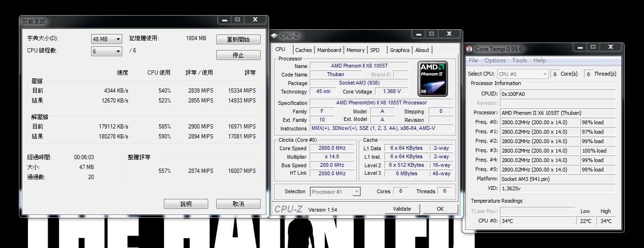Click the memory usage value 1804 MB
This screenshot has width=644, height=248.
[196, 38]
